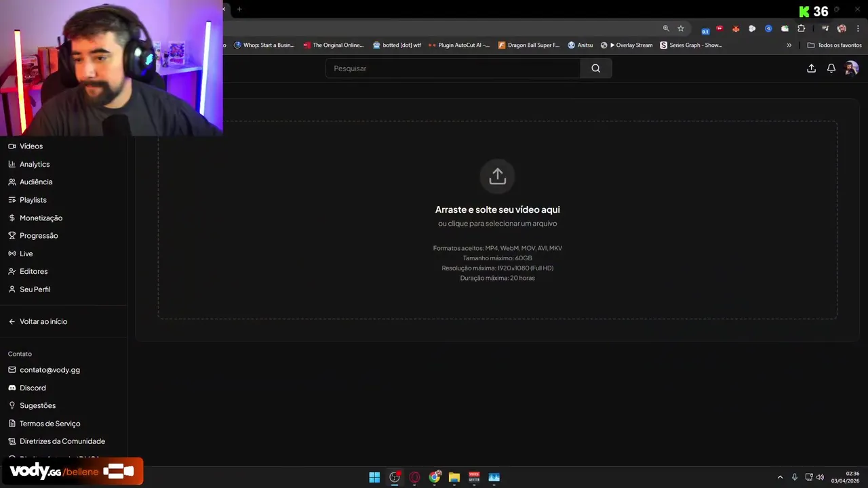Open the Discord contact link
Viewport: 868px width, 488px height.
pos(26,388)
